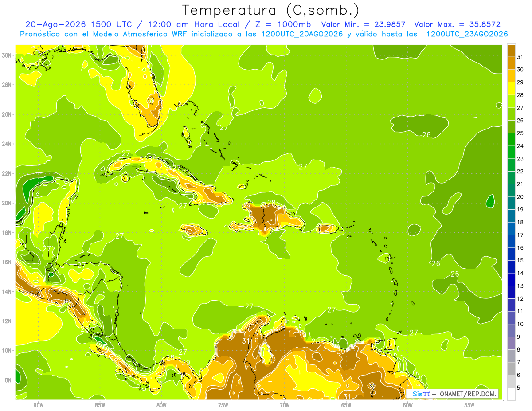Click the color bar segment between 29 and 30
The image size is (532, 411).
tap(511, 76)
